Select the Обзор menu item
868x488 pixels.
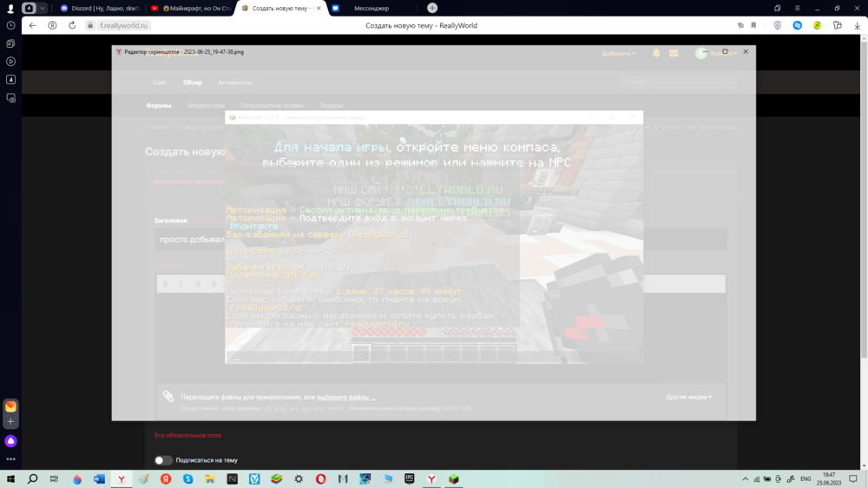pyautogui.click(x=193, y=82)
